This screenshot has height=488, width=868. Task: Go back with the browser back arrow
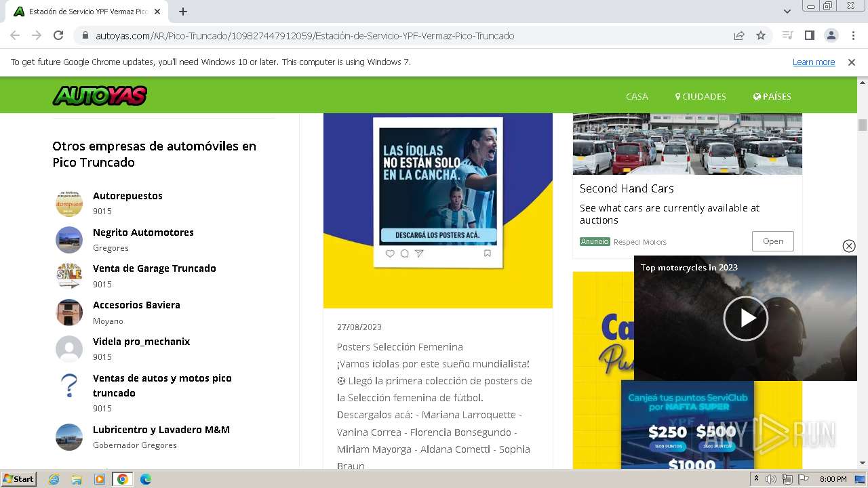click(x=15, y=35)
